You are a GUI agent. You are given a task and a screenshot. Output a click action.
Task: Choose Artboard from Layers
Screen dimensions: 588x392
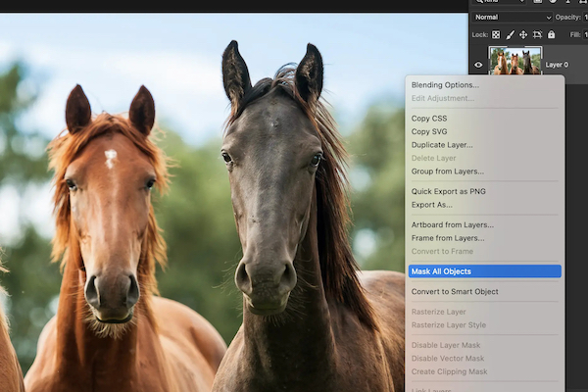[x=452, y=224]
